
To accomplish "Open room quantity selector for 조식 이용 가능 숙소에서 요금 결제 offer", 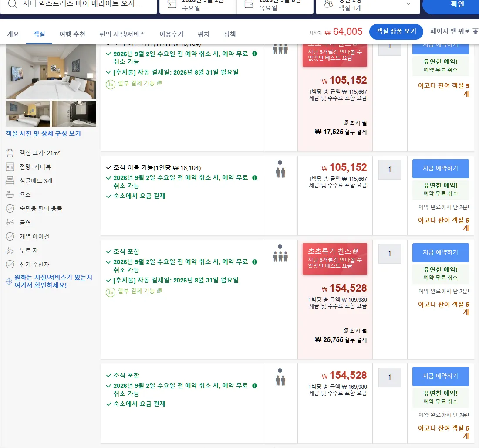I will [389, 170].
